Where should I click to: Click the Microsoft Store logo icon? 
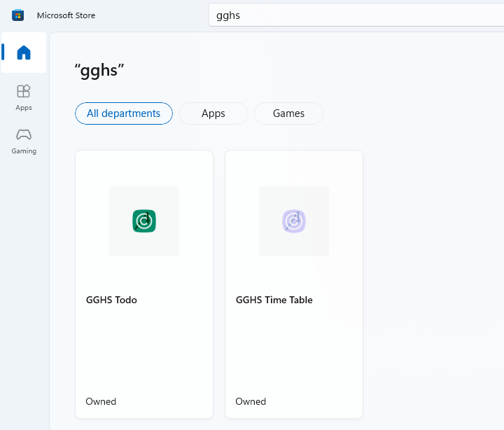coord(17,15)
